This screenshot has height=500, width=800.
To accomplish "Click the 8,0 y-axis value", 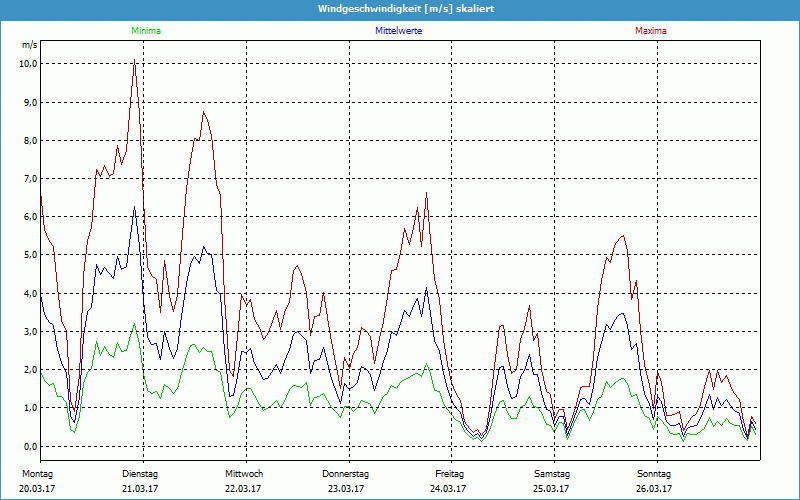I will click(30, 140).
